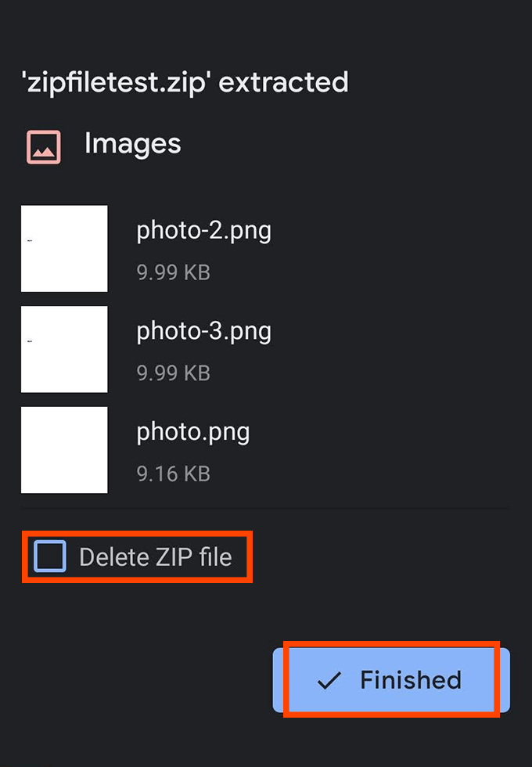532x767 pixels.
Task: Click the Images category icon
Action: coord(43,146)
